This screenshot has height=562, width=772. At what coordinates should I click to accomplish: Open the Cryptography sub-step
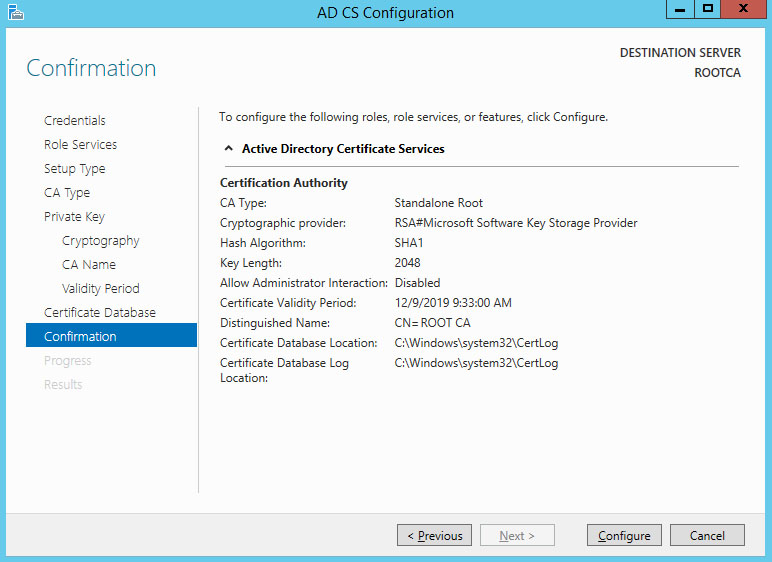(x=100, y=241)
